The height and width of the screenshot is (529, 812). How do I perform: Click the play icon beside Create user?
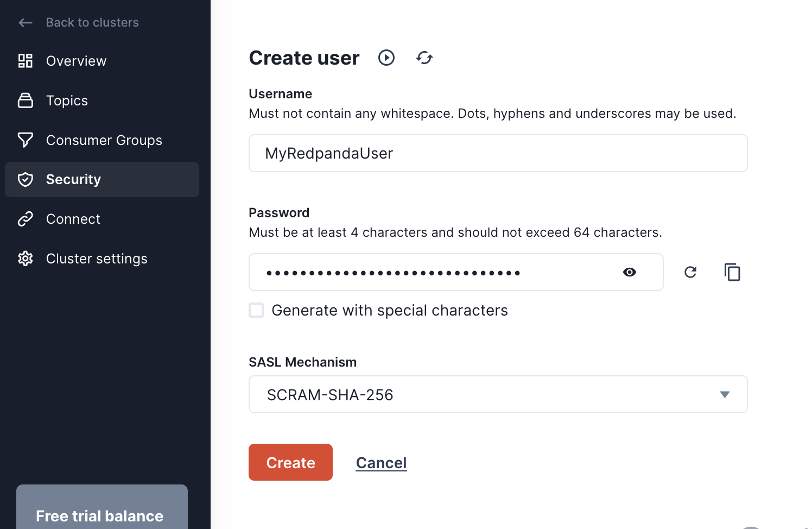point(386,58)
